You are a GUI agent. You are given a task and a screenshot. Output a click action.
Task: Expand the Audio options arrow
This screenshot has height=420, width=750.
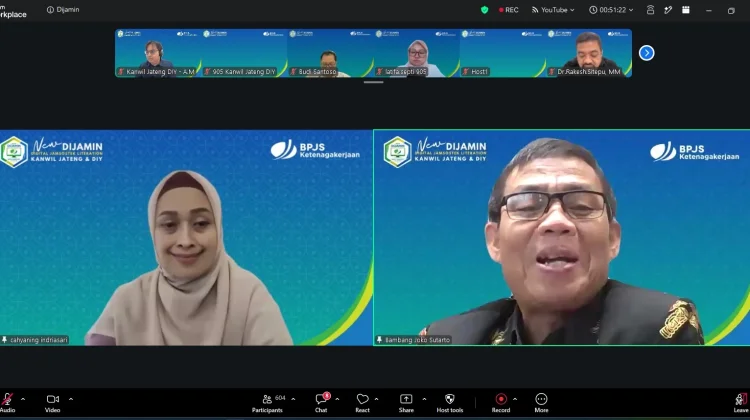23,399
